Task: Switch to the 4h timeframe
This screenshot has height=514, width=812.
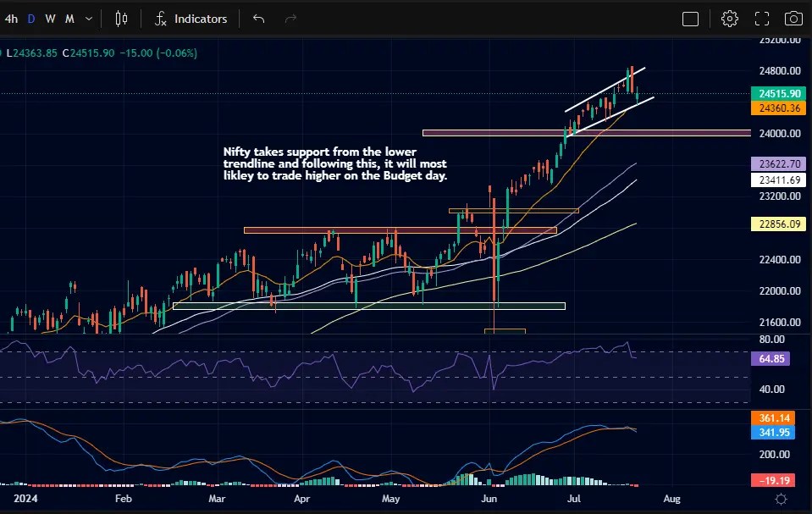Action: point(11,19)
